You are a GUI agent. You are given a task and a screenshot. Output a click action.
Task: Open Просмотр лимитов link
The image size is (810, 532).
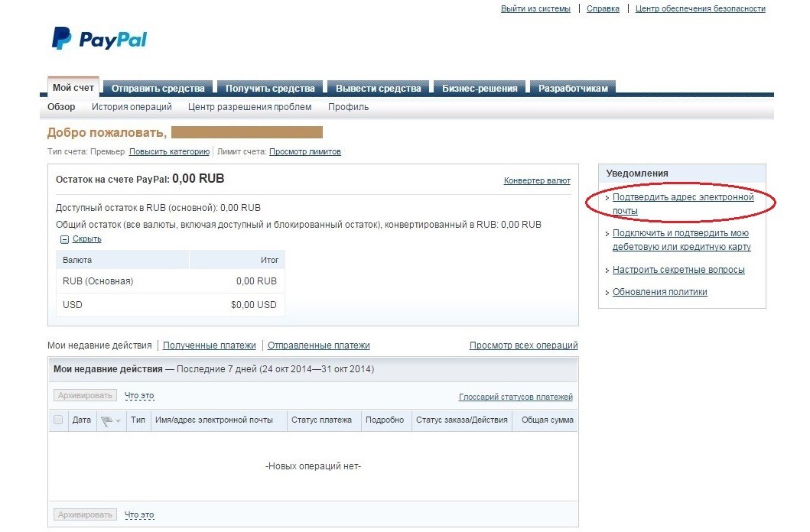[304, 151]
